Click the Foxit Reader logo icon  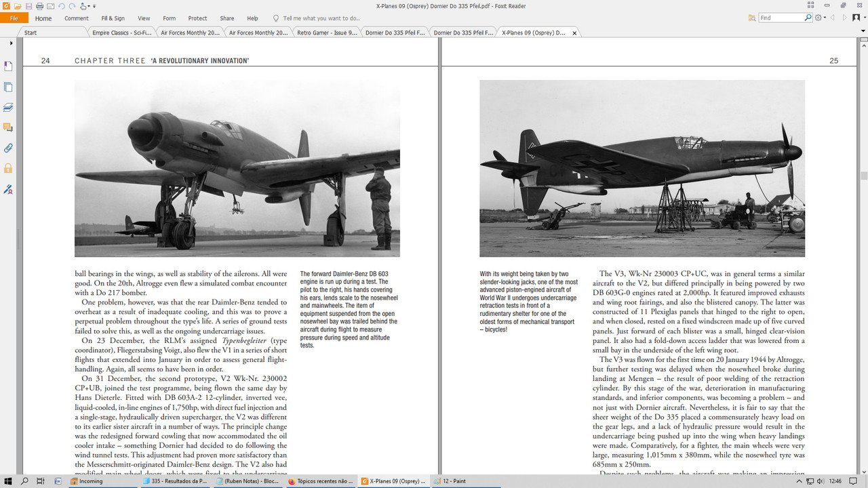coord(6,6)
